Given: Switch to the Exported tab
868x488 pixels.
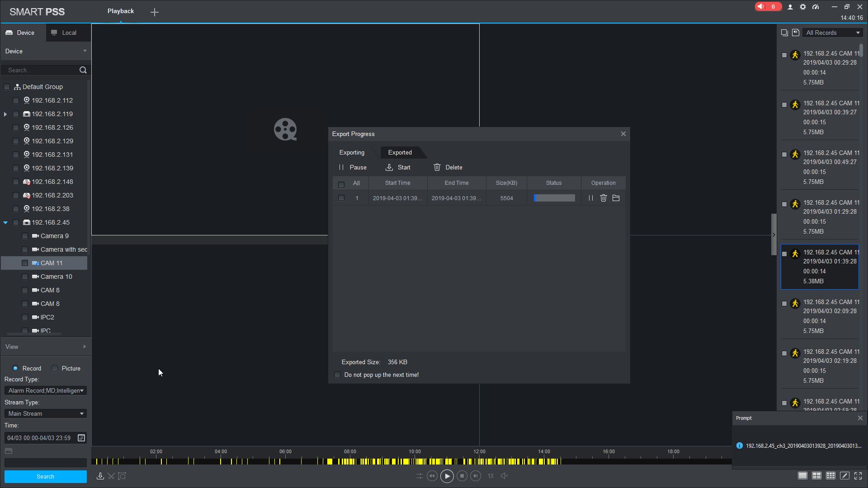Looking at the screenshot, I should click(x=400, y=152).
